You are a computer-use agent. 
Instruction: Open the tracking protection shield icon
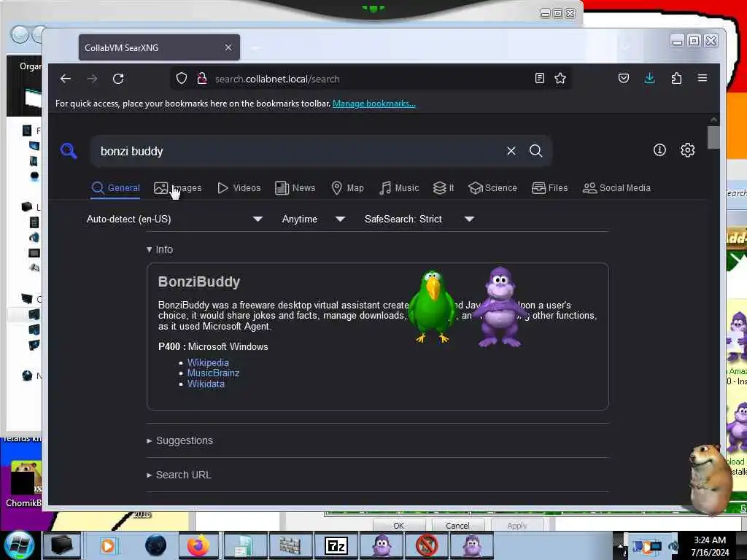pyautogui.click(x=182, y=79)
